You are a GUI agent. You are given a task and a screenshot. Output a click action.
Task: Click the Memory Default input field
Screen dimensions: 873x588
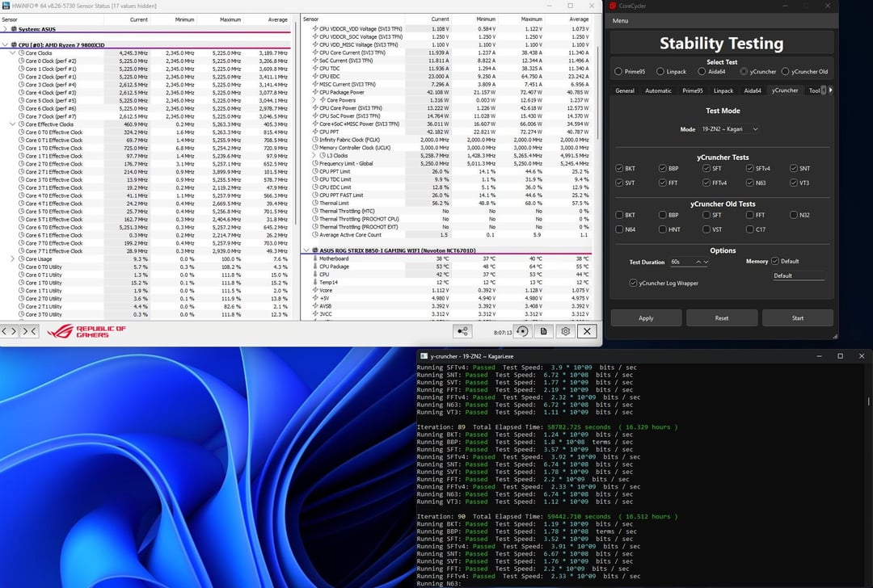pos(799,275)
